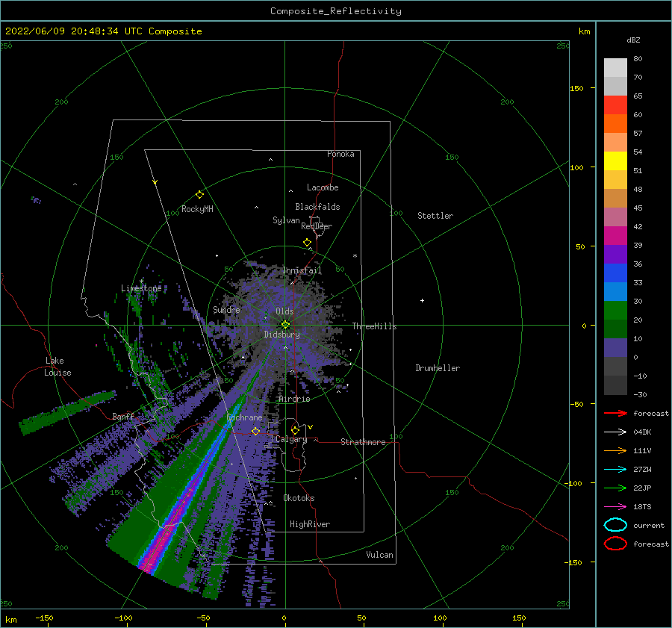Click the current legend label
672x628 pixels.
pos(649,525)
